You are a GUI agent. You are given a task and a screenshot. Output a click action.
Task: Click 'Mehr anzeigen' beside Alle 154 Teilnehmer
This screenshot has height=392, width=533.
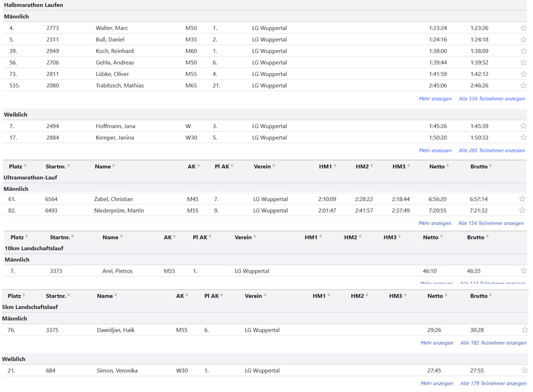click(x=435, y=223)
